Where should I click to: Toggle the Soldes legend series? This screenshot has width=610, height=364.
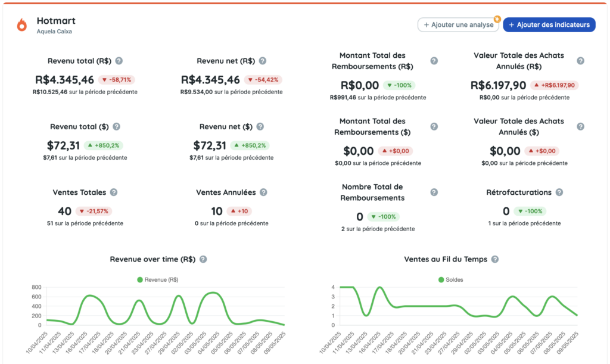(x=450, y=279)
